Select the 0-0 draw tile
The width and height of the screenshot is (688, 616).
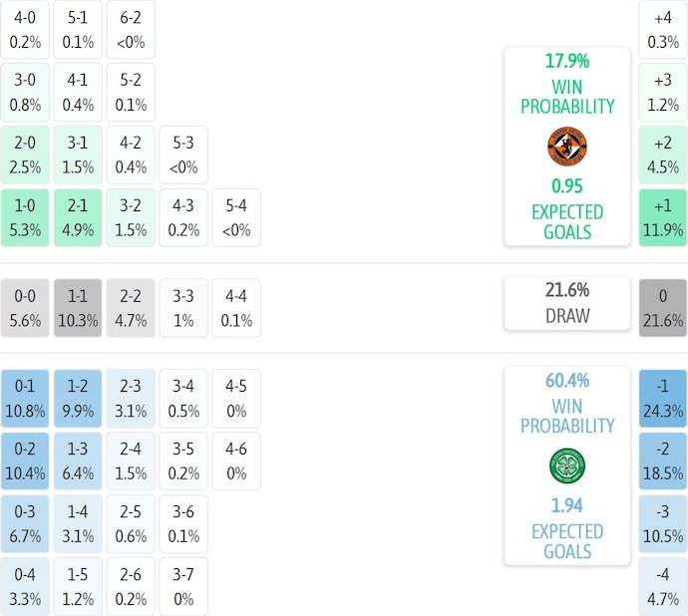tap(25, 308)
